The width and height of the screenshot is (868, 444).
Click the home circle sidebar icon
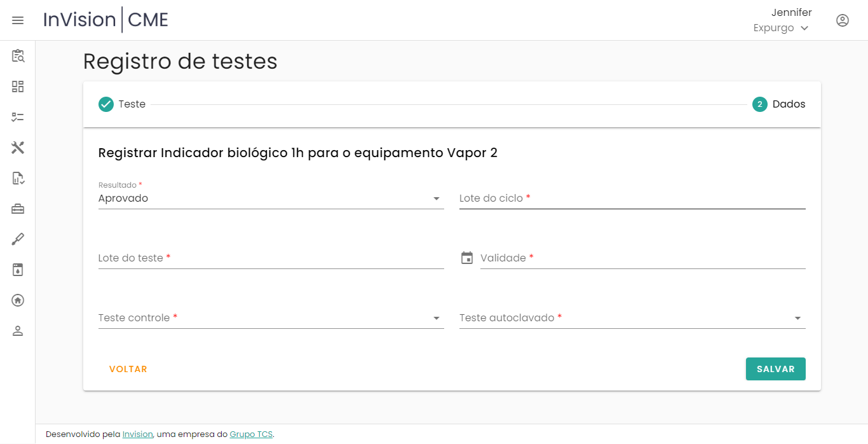pyautogui.click(x=18, y=300)
